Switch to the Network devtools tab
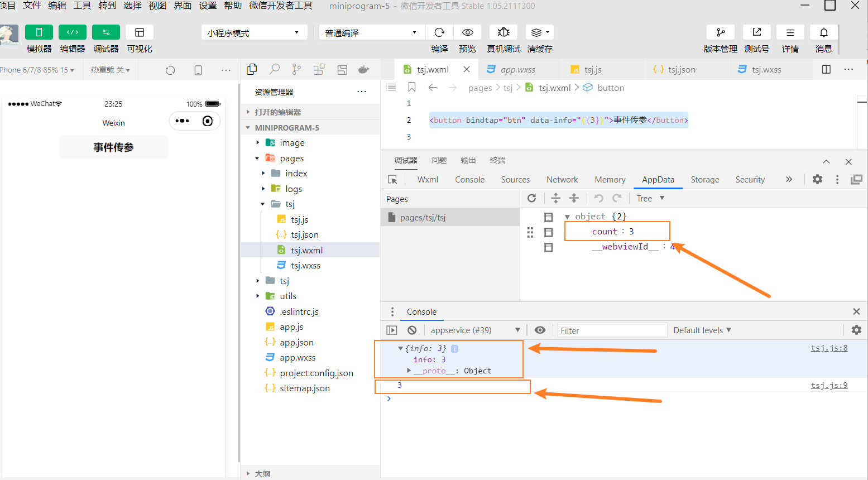 click(x=562, y=180)
